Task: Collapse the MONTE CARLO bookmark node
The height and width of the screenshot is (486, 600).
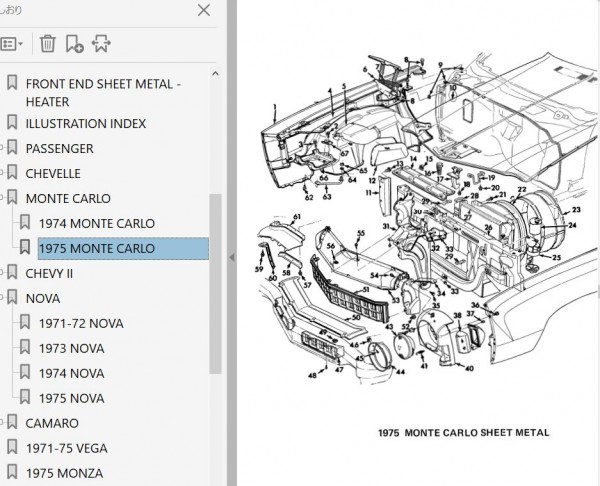Action: 2,197
